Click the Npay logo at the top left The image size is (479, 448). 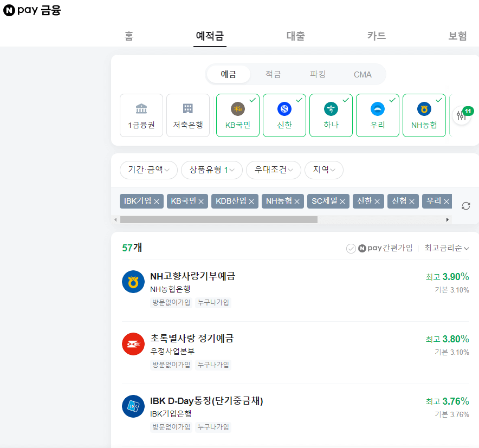[31, 10]
